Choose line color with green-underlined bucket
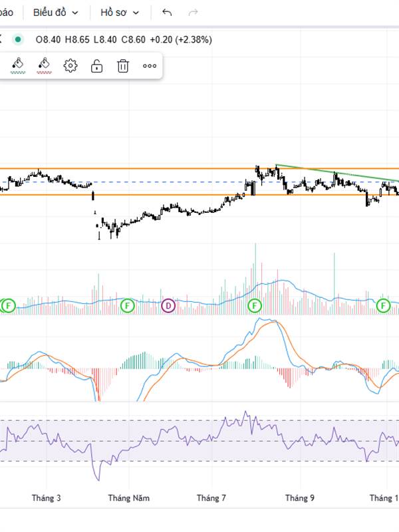399x532 pixels. click(x=18, y=65)
